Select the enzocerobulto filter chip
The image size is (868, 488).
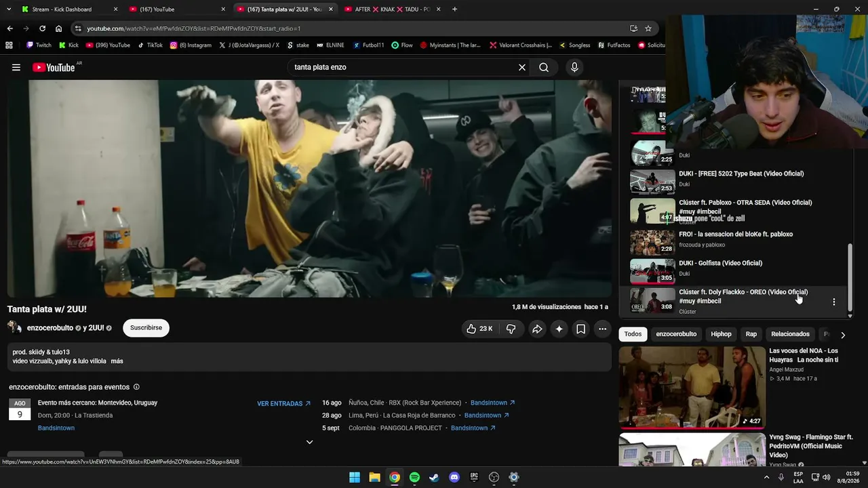point(676,334)
